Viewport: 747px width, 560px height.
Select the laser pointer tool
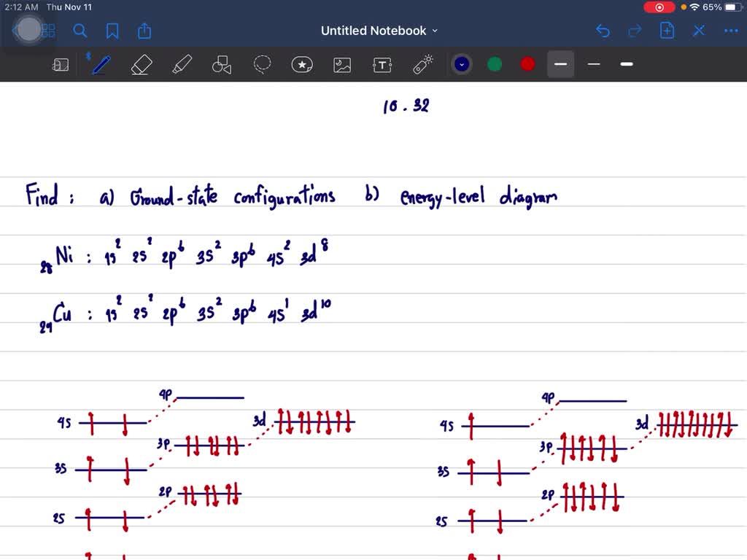click(x=423, y=64)
